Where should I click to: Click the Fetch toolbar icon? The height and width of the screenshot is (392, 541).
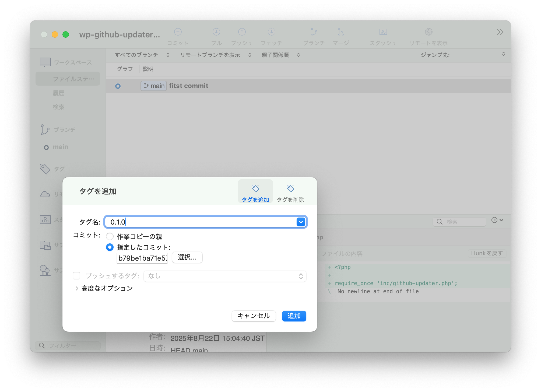[x=271, y=32]
